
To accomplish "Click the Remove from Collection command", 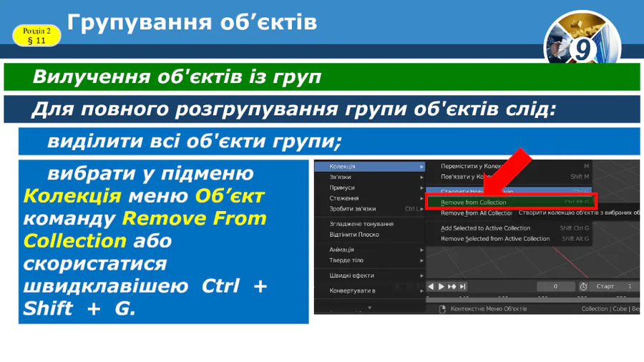I will click(x=474, y=202).
